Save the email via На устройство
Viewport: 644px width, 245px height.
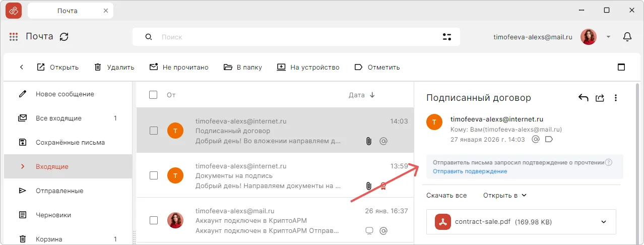[308, 67]
